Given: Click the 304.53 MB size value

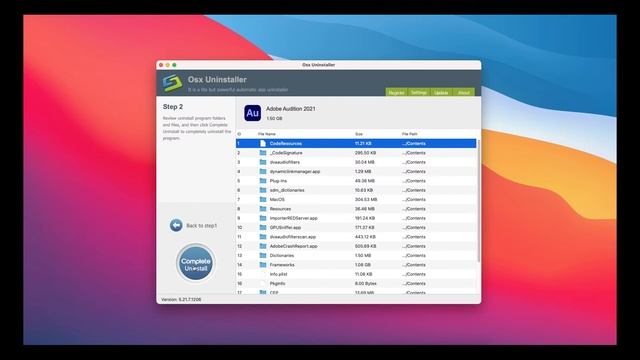Looking at the screenshot, I should tap(366, 200).
